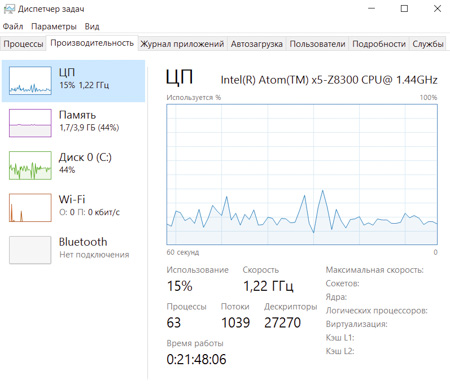
Task: Select the Диск 0 (C:) label
Action: pos(85,157)
